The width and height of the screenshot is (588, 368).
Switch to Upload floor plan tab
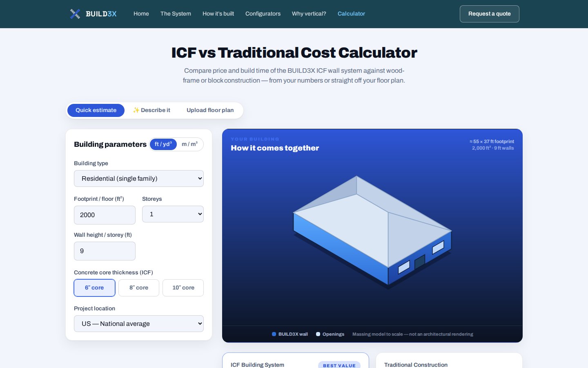point(210,110)
